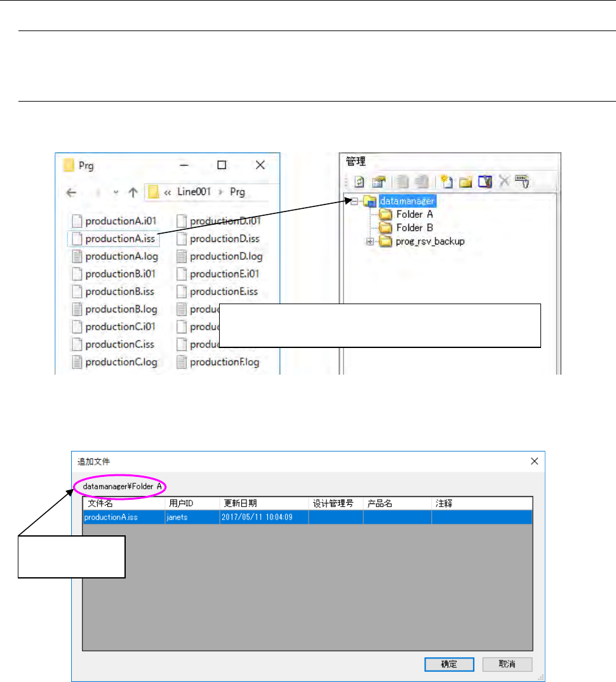Create a new file with the sparkle document icon
Viewport: 616px width, 682px height.
(x=446, y=182)
